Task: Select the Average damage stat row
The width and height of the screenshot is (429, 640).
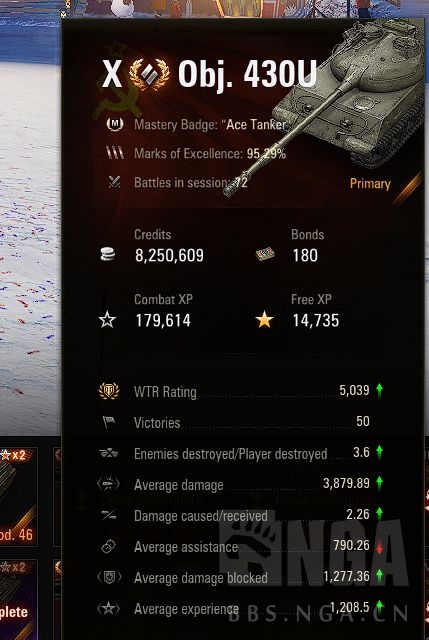Action: pyautogui.click(x=241, y=484)
